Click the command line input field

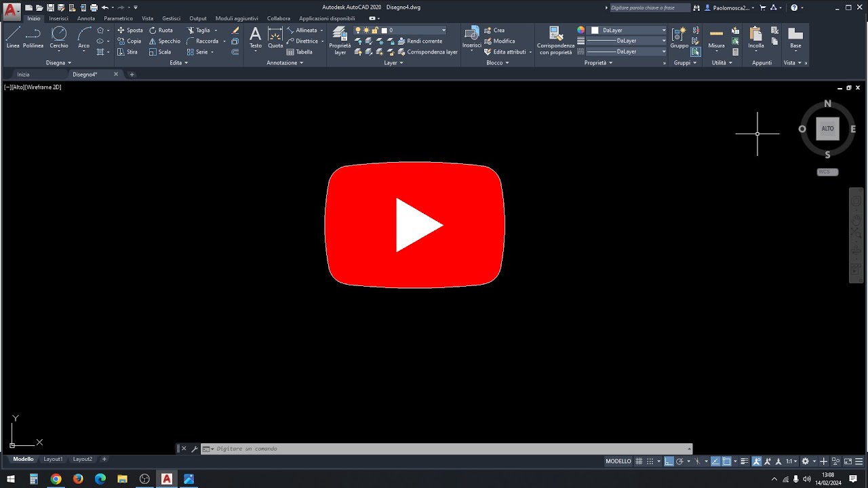(x=448, y=449)
